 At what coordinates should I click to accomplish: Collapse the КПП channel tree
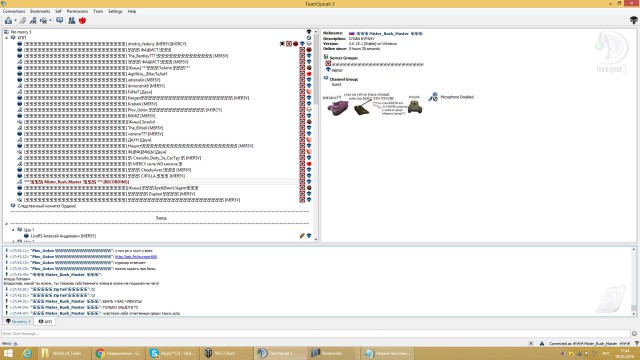pyautogui.click(x=6, y=38)
